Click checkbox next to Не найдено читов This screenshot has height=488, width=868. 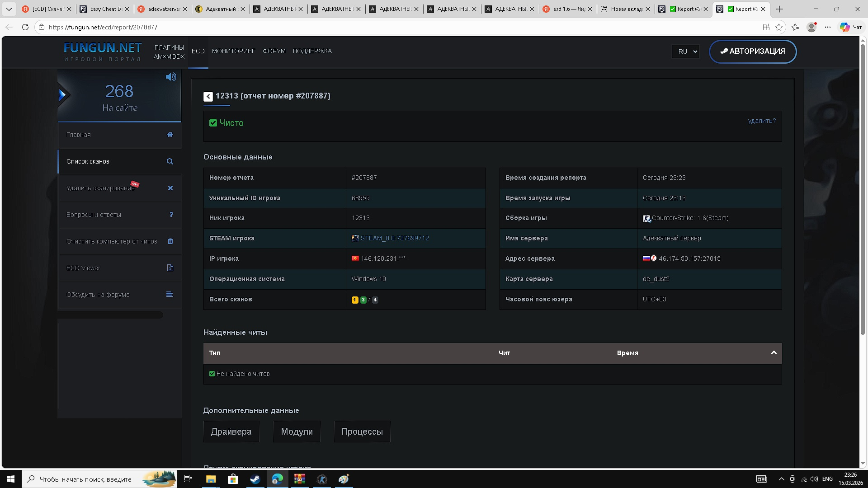click(x=212, y=374)
